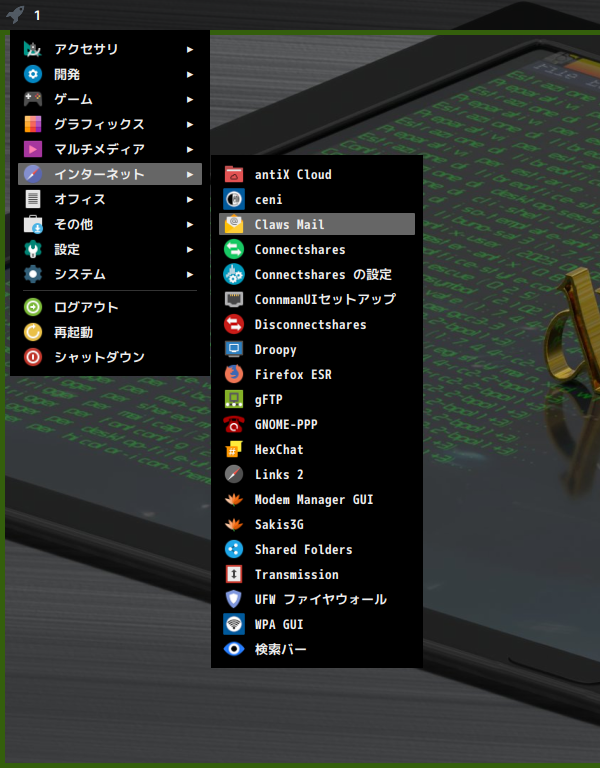Click the Links 2 compass icon
The height and width of the screenshot is (768, 600).
pyautogui.click(x=234, y=474)
